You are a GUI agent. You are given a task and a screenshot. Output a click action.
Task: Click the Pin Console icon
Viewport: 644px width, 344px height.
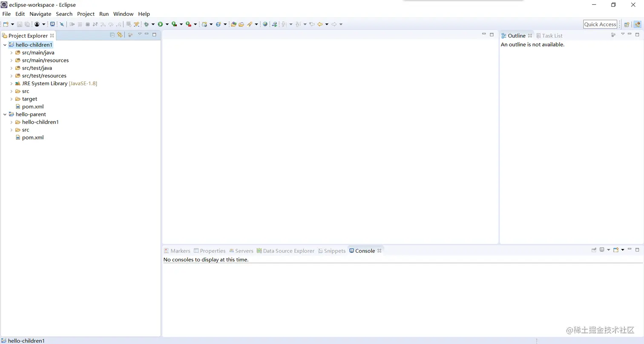click(x=594, y=250)
